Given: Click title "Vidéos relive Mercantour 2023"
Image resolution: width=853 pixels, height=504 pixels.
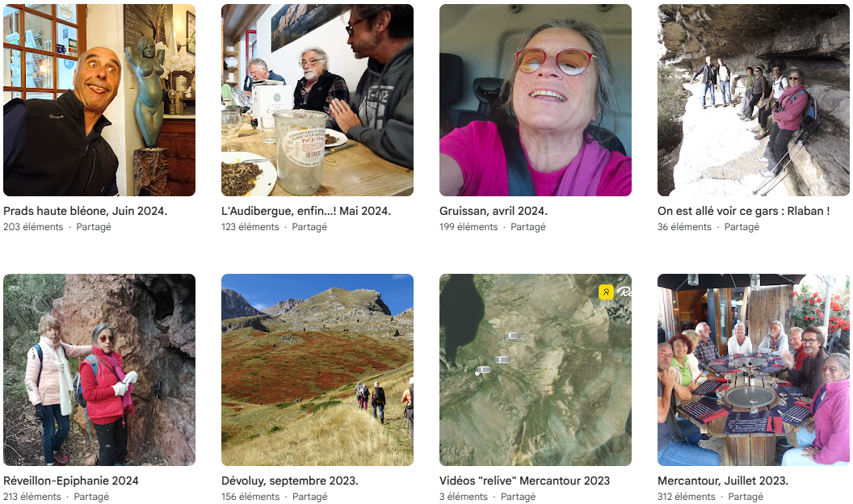Looking at the screenshot, I should pyautogui.click(x=524, y=481).
